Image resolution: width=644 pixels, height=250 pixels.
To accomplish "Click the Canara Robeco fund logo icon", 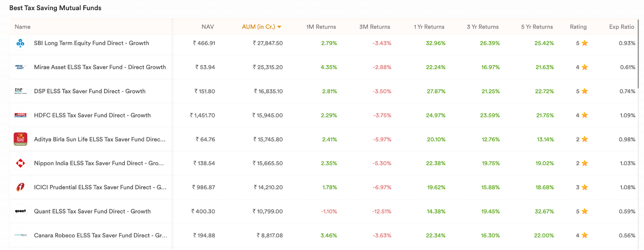I will (x=21, y=235).
